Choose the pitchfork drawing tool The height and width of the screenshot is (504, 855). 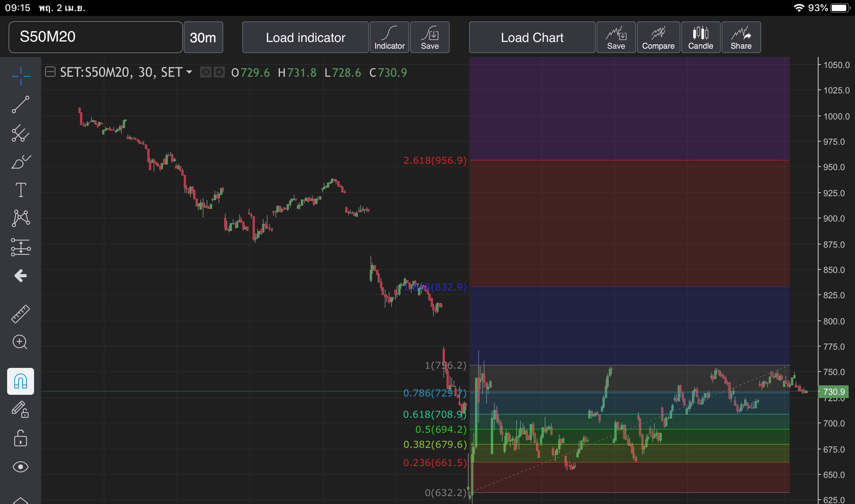click(x=21, y=133)
